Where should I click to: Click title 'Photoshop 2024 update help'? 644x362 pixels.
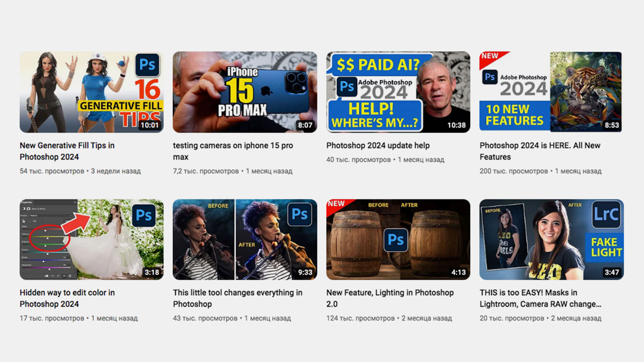click(x=378, y=145)
